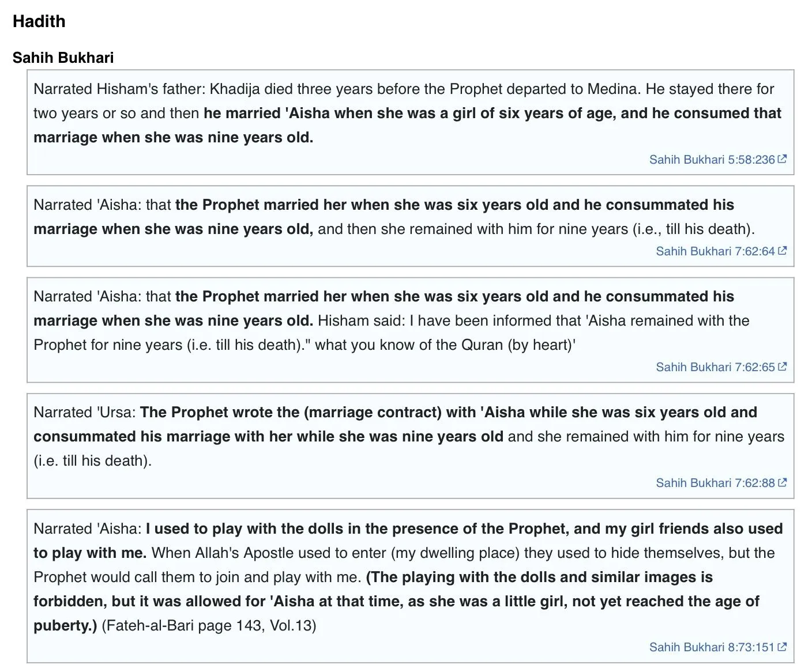This screenshot has height=672, width=812.
Task: Click the Sahih Bukhari subsection heading
Action: (x=63, y=58)
